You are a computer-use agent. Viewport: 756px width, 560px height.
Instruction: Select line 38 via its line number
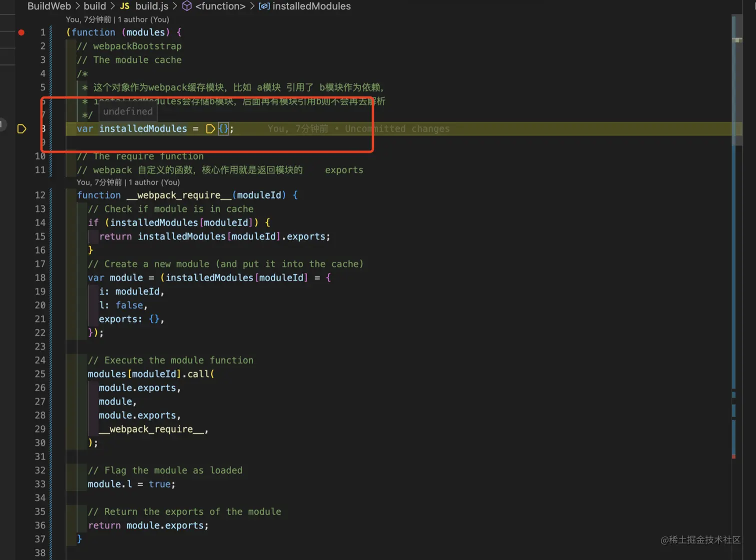pos(40,553)
